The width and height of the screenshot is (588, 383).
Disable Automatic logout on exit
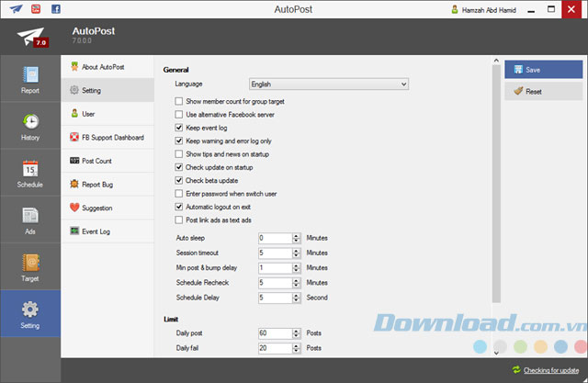coord(179,208)
